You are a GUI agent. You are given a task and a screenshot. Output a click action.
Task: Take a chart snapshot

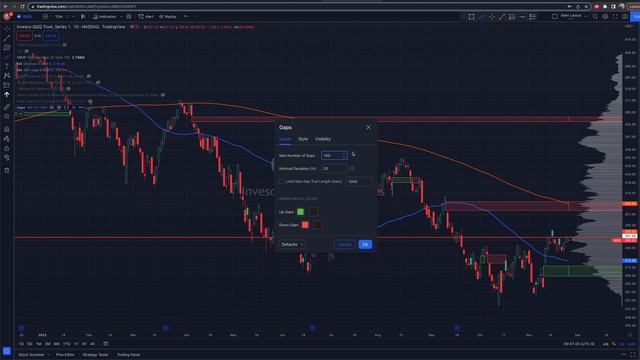[625, 17]
